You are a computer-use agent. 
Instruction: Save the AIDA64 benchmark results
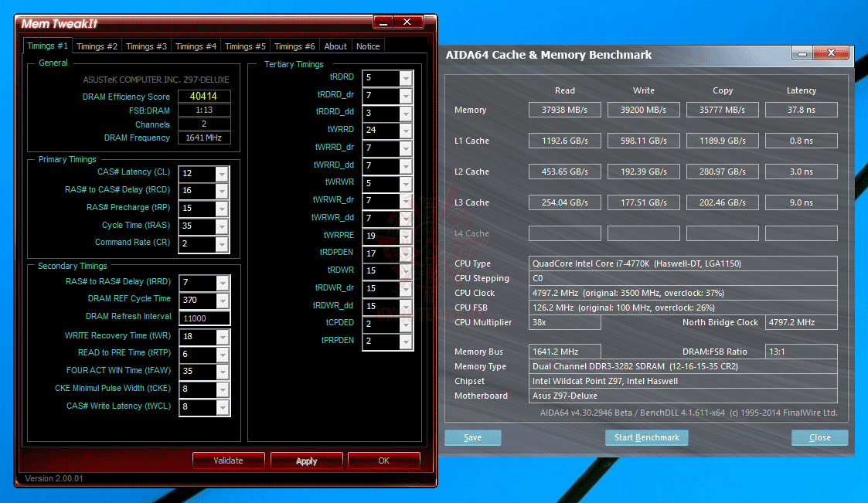click(472, 437)
